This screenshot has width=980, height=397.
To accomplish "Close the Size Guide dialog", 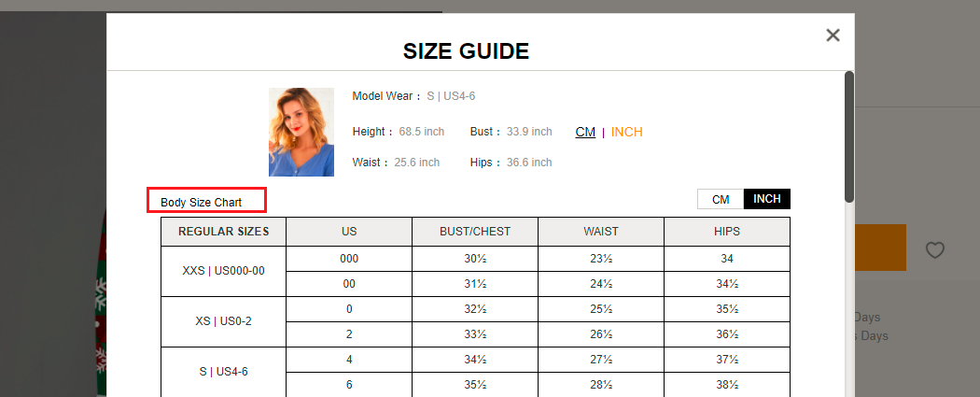I will pos(833,35).
